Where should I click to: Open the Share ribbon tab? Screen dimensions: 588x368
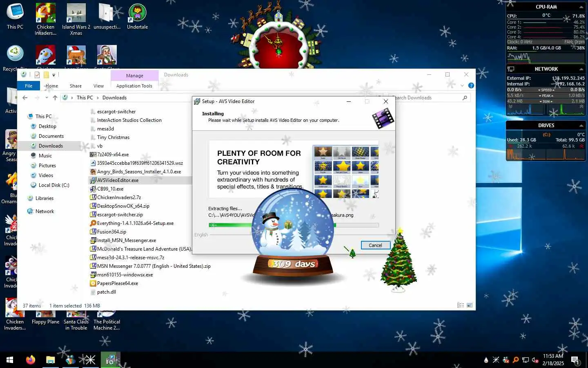tap(76, 86)
